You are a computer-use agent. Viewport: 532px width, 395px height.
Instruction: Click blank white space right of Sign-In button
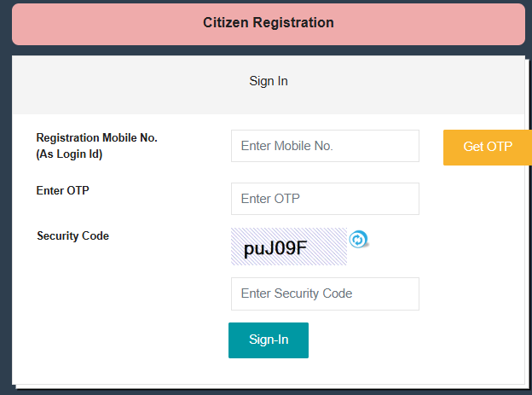click(x=409, y=341)
